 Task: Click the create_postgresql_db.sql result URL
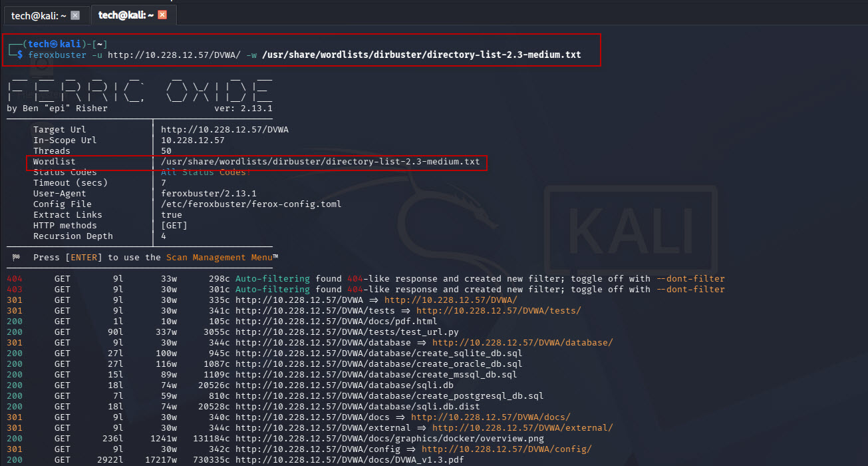point(390,395)
